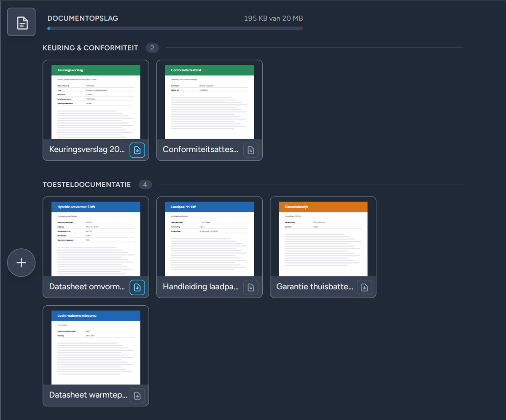
Task: Click the Documentopslag title
Action: 83,19
